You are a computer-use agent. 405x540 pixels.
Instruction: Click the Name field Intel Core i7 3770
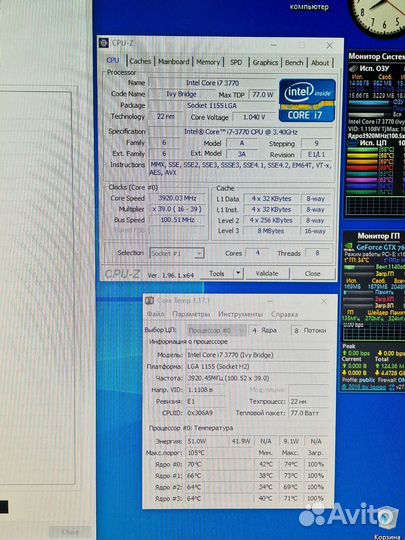pos(212,83)
